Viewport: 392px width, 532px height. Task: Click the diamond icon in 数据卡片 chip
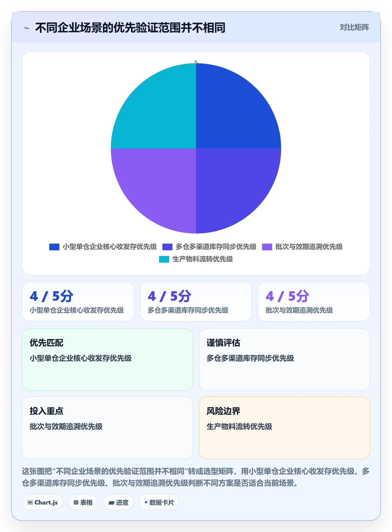pos(146,503)
